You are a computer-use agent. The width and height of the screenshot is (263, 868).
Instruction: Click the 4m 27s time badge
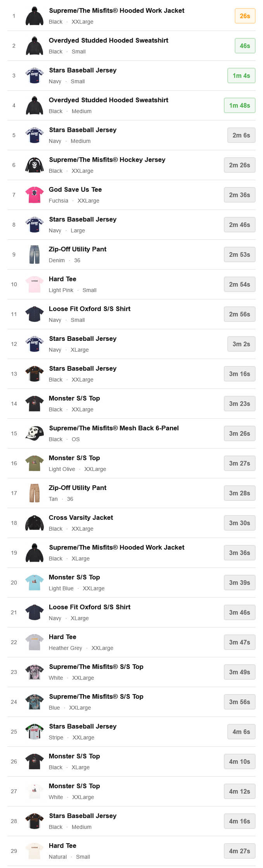pyautogui.click(x=239, y=851)
